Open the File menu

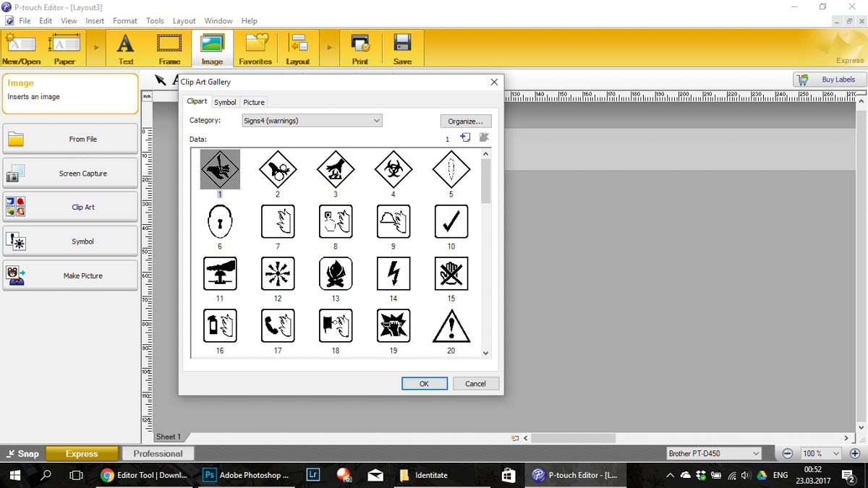[25, 21]
